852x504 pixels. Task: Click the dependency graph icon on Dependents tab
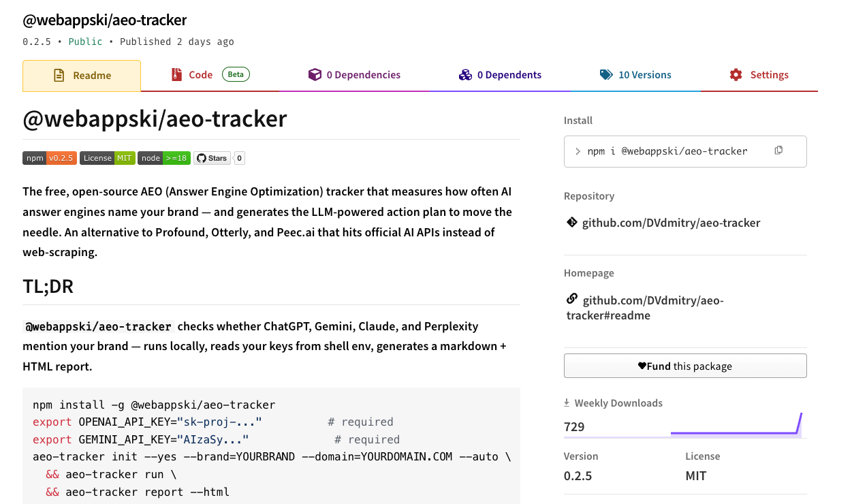[465, 74]
